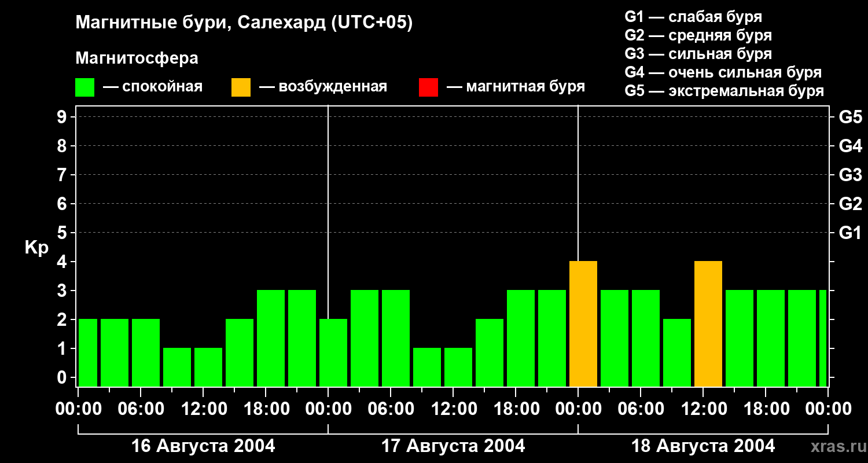Screen dimensions: 868x463
Task: Click the right-axis G1 tick label
Action: (x=851, y=233)
